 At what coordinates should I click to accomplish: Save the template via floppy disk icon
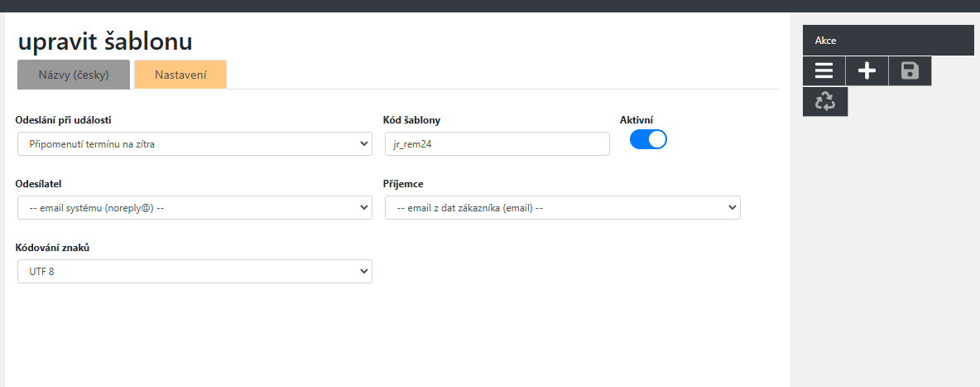tap(910, 70)
